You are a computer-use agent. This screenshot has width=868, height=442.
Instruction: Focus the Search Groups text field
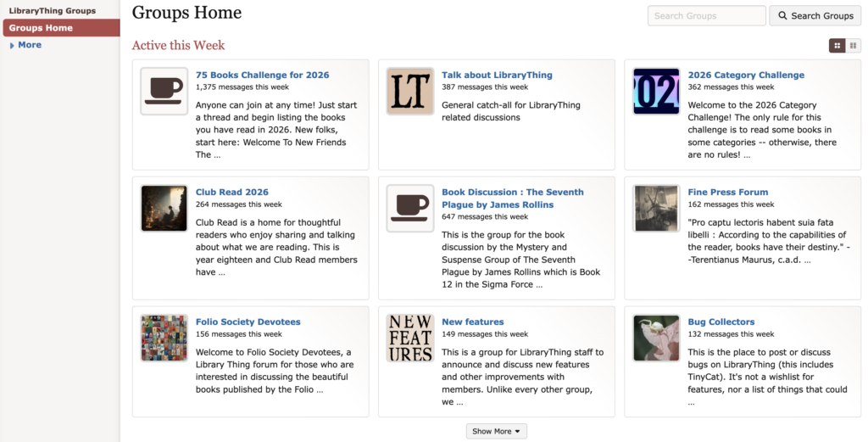coord(706,15)
